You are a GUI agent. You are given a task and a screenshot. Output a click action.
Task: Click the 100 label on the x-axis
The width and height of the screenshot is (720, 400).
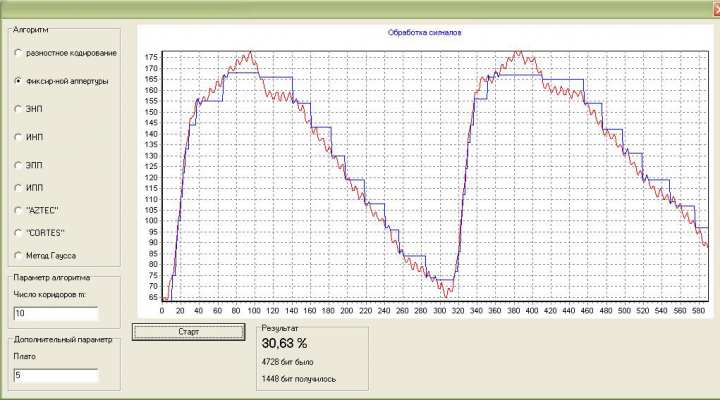[x=254, y=311]
